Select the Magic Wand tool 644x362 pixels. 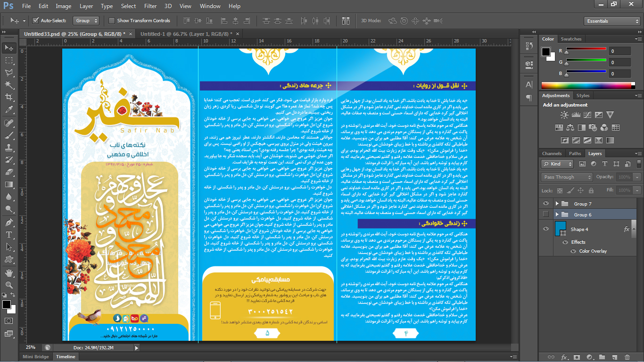[x=9, y=85]
